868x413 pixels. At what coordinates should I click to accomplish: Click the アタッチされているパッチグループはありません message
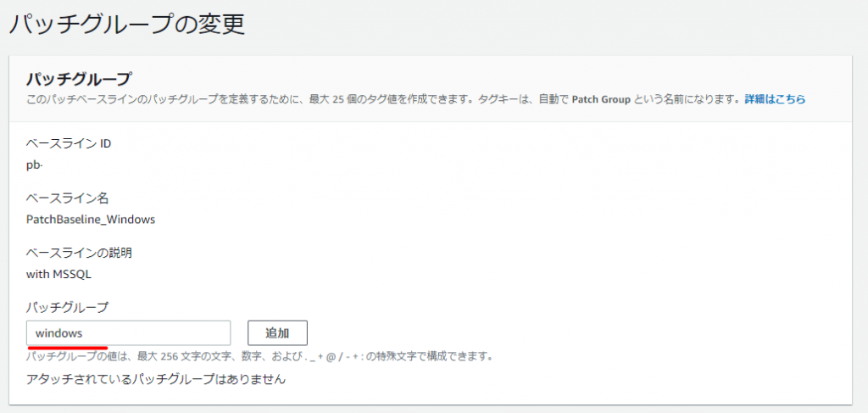[x=156, y=379]
